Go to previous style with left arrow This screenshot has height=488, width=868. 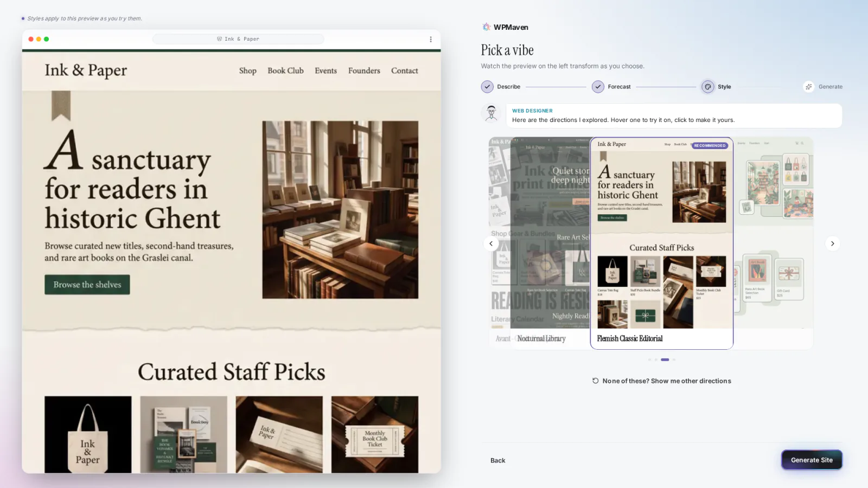[x=491, y=243]
